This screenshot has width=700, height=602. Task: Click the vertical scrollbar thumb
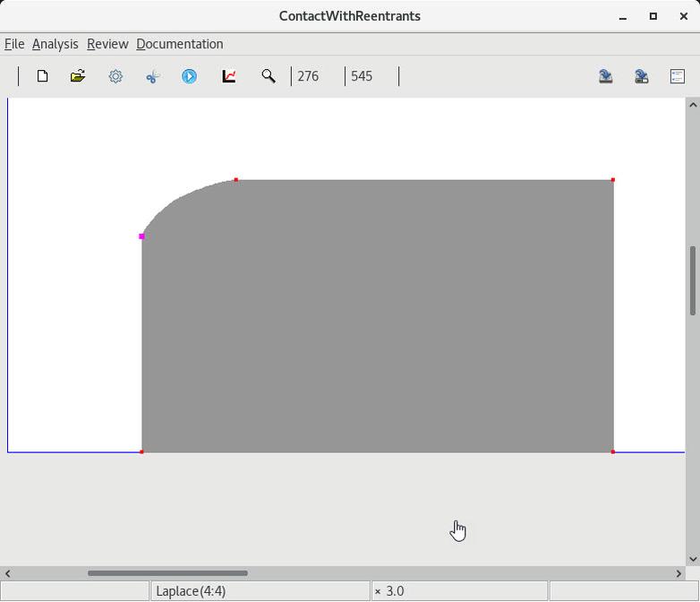click(692, 279)
